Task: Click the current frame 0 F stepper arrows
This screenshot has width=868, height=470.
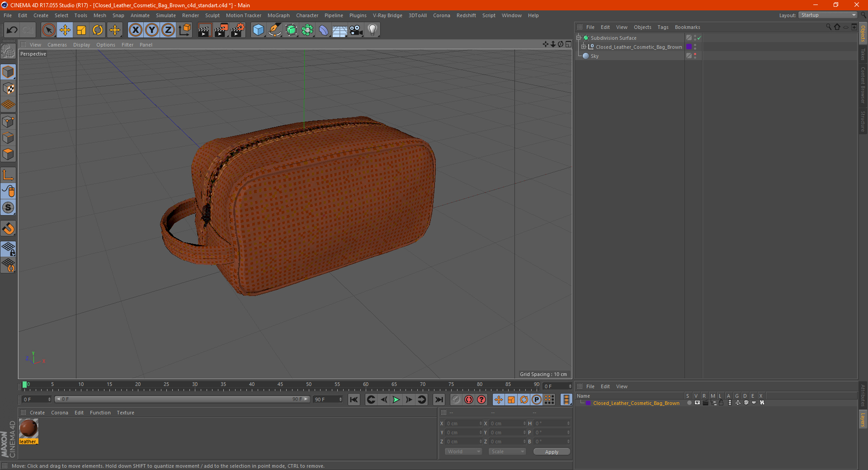Action: click(570, 386)
